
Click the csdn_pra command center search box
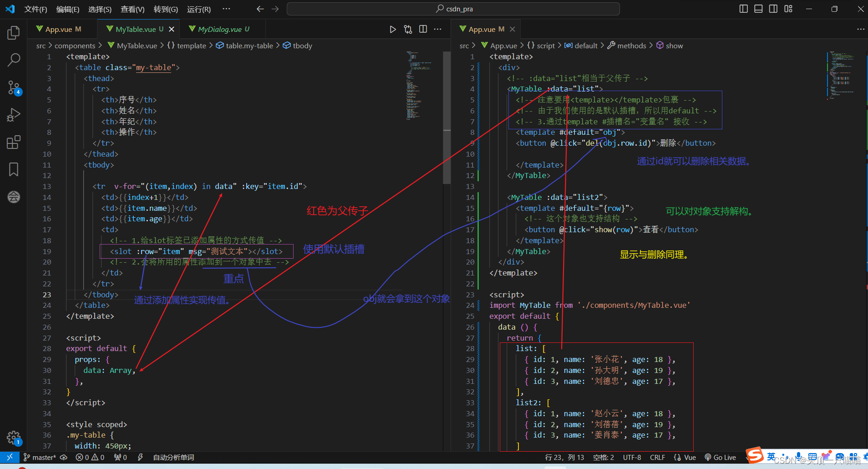tap(453, 9)
